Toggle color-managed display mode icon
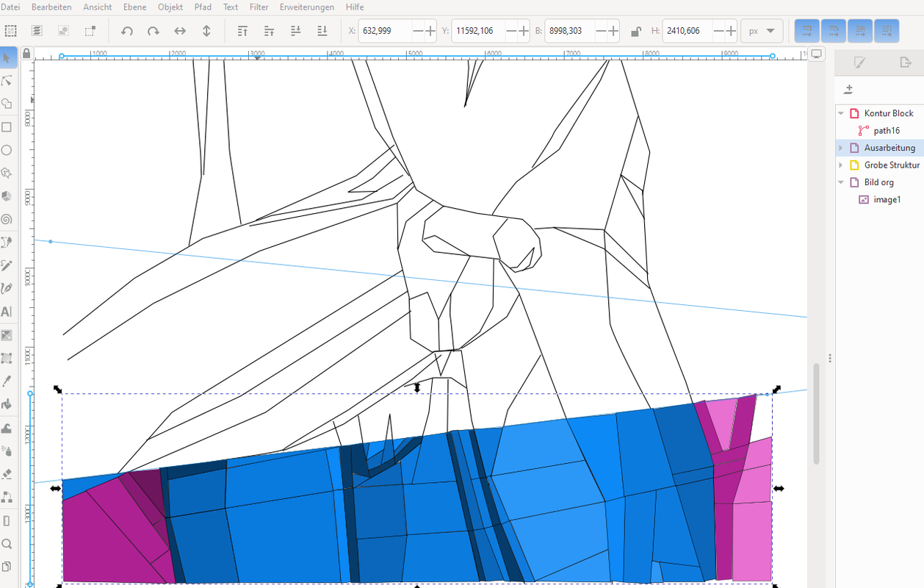924x588 pixels. (x=816, y=54)
